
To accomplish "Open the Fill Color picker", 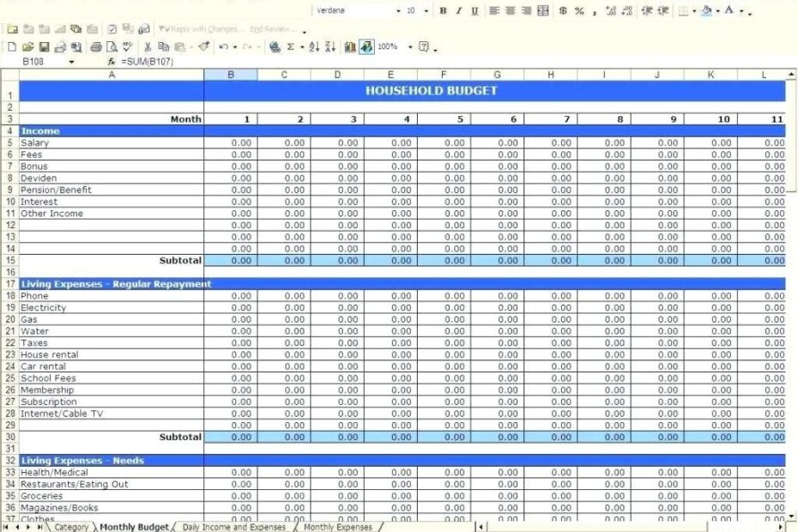I will 715,11.
